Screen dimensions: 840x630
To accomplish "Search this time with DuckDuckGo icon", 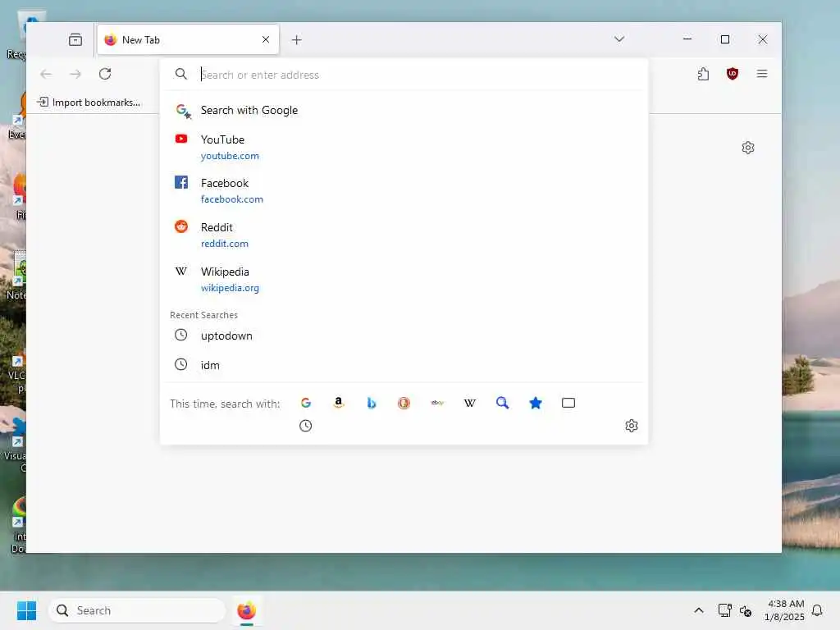I will click(x=404, y=403).
